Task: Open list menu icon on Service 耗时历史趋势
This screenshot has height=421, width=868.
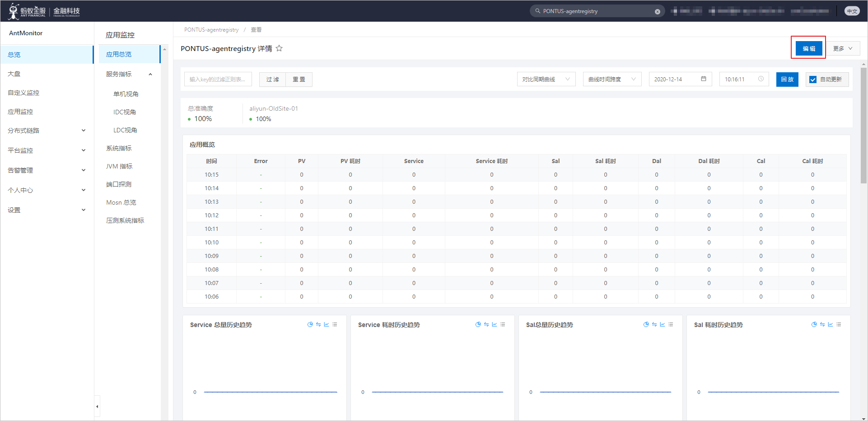Action: click(x=503, y=324)
